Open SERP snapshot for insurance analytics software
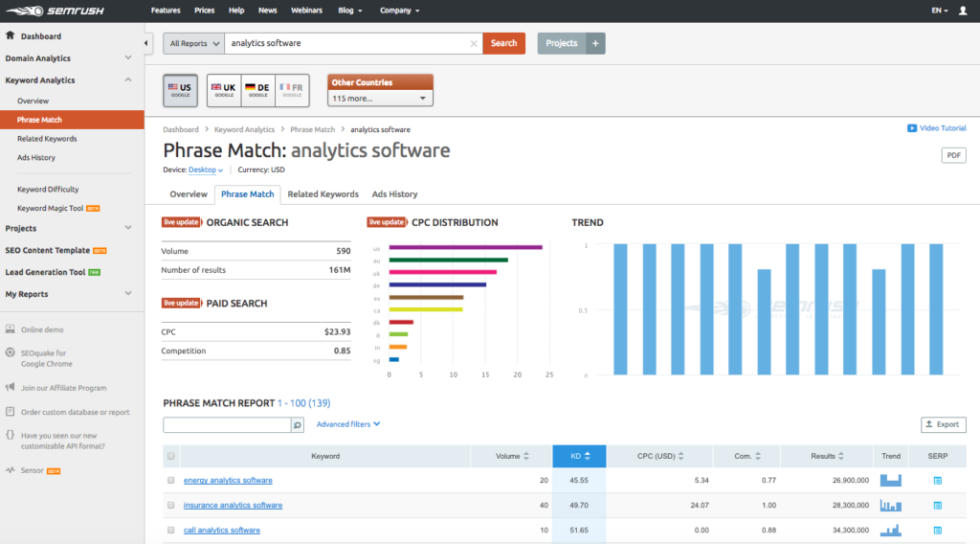This screenshot has height=544, width=980. 938,506
